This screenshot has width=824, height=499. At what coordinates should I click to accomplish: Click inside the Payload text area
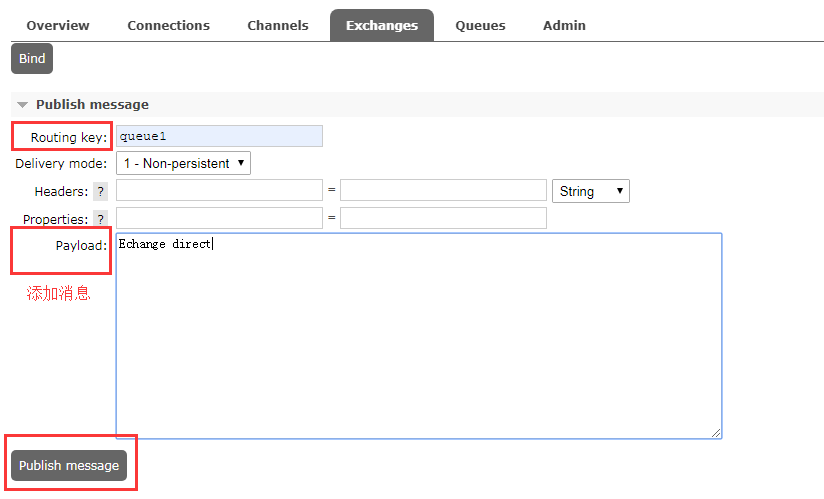pyautogui.click(x=419, y=336)
